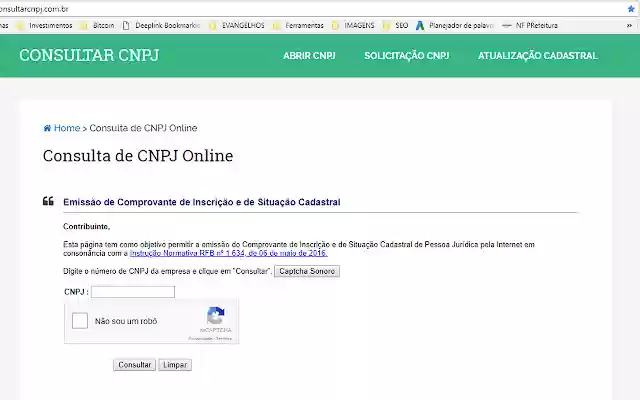Screen dimensions: 640x400
Task: Open the NF Prefeitura bookmark
Action: pyautogui.click(x=530, y=25)
